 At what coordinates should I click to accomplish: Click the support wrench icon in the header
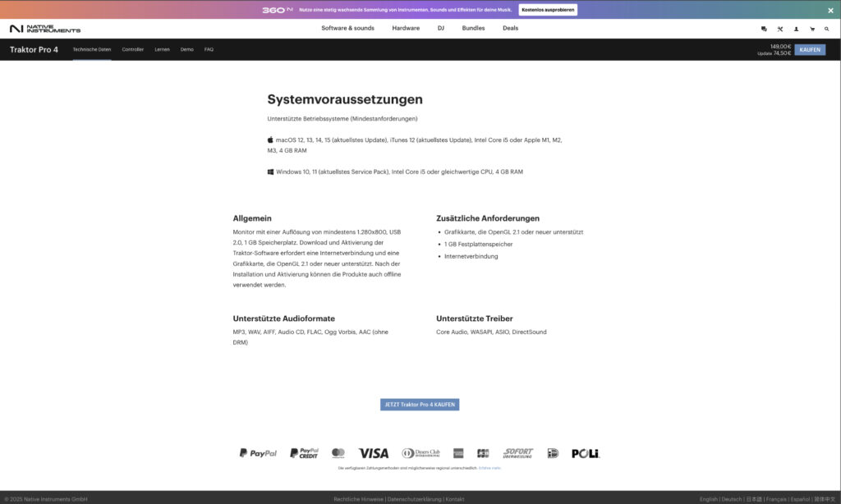(779, 29)
